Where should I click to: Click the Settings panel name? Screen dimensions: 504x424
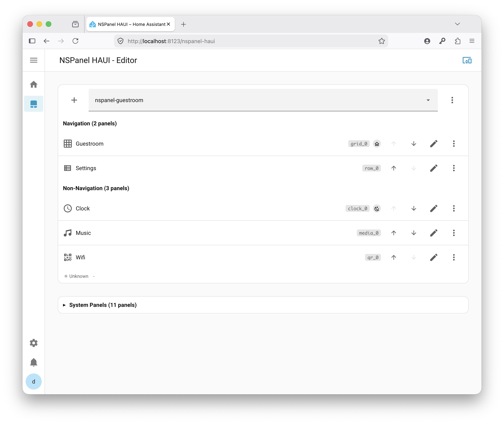(x=86, y=168)
